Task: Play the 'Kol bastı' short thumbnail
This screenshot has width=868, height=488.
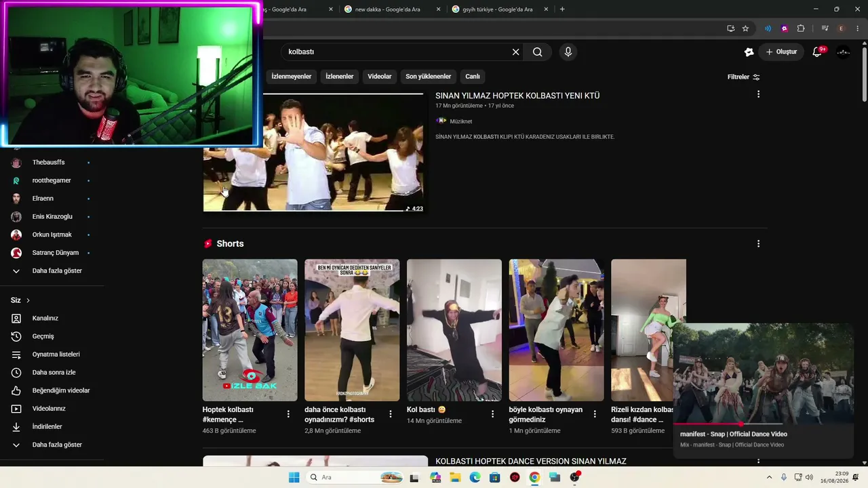Action: click(x=454, y=330)
